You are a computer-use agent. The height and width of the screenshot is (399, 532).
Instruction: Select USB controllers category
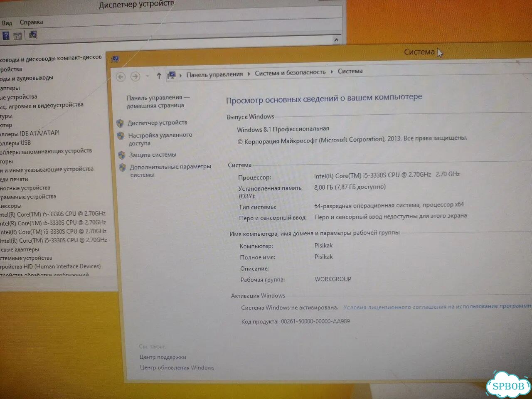15,143
